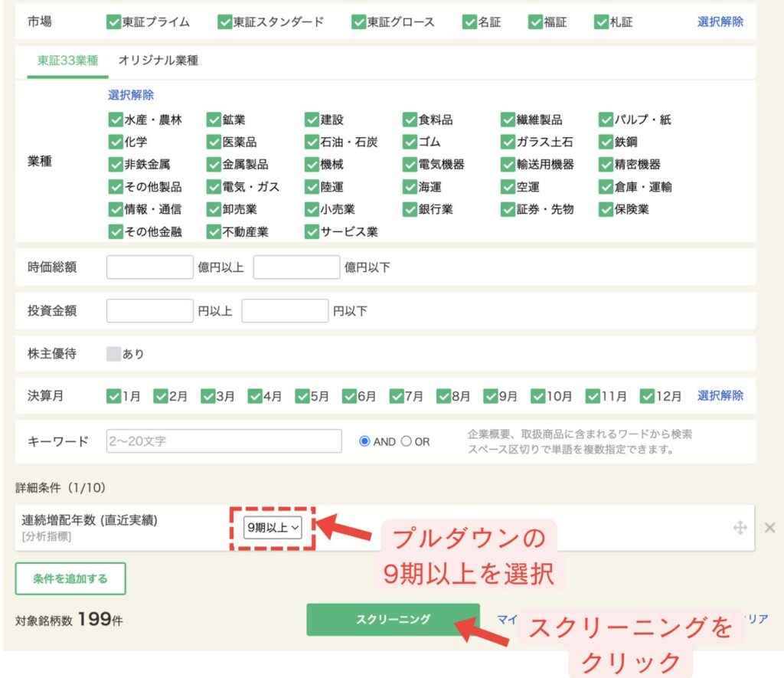Enable the 株主優待 あり checkbox

pos(114,354)
